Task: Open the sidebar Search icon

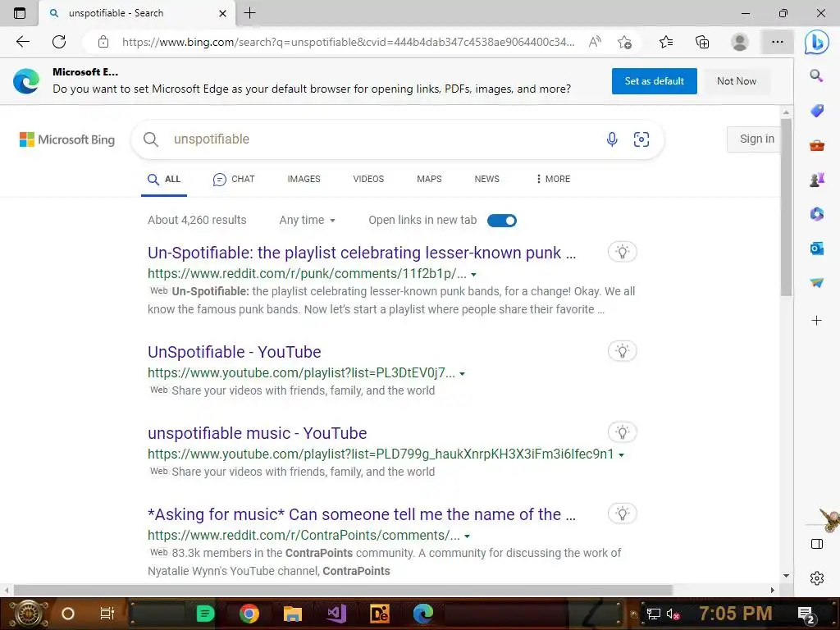Action: click(816, 75)
